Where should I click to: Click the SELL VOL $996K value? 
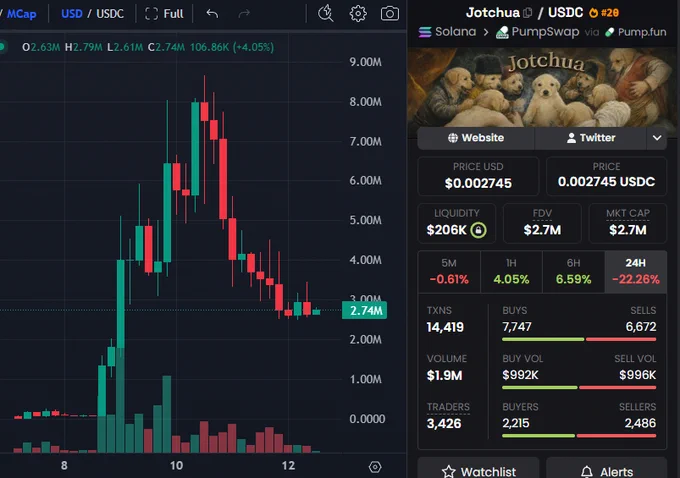[638, 375]
